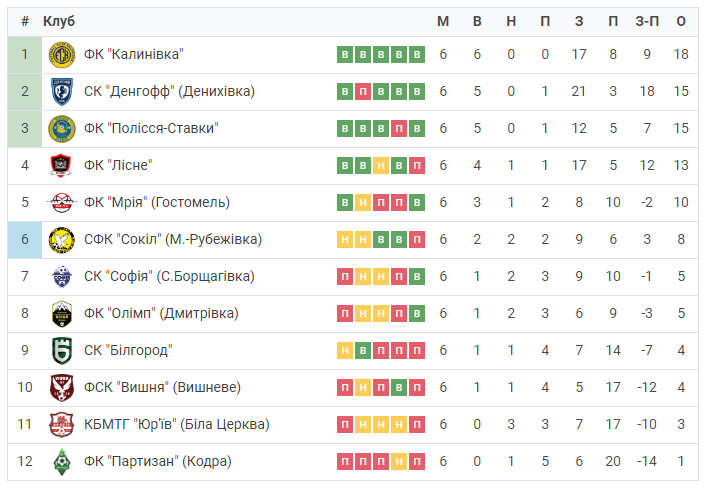
Task: Click the green В result in Вишня form
Action: (x=399, y=387)
